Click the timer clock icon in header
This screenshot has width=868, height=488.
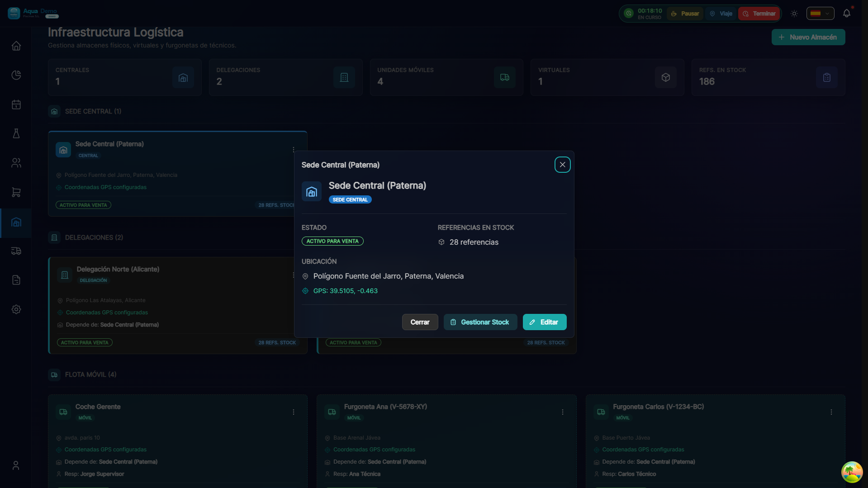629,14
